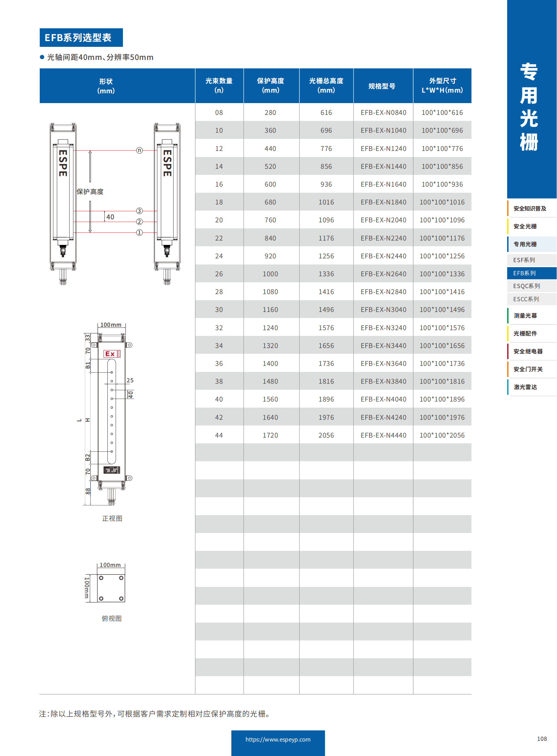The width and height of the screenshot is (557, 756).
Task: Select model cell EFB-EX-N3040
Action: 383,310
